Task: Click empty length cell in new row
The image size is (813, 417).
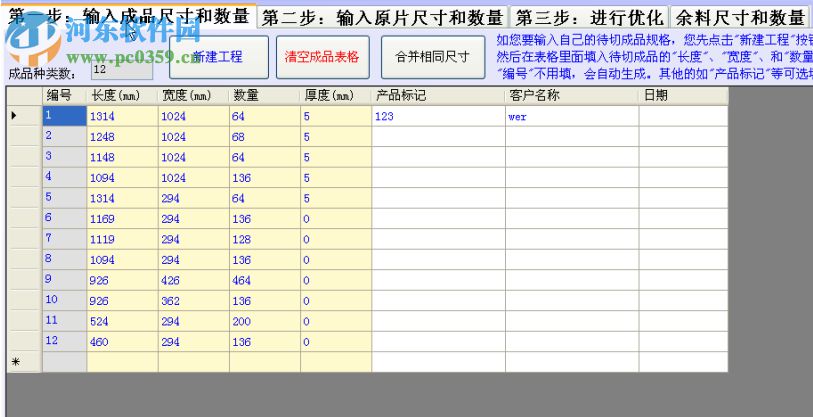Action: point(122,362)
